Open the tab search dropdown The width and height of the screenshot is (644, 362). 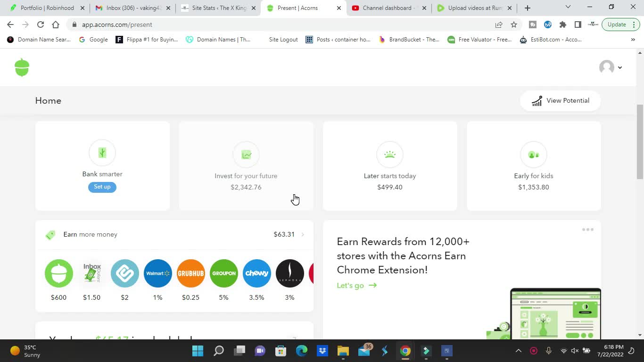pyautogui.click(x=568, y=7)
